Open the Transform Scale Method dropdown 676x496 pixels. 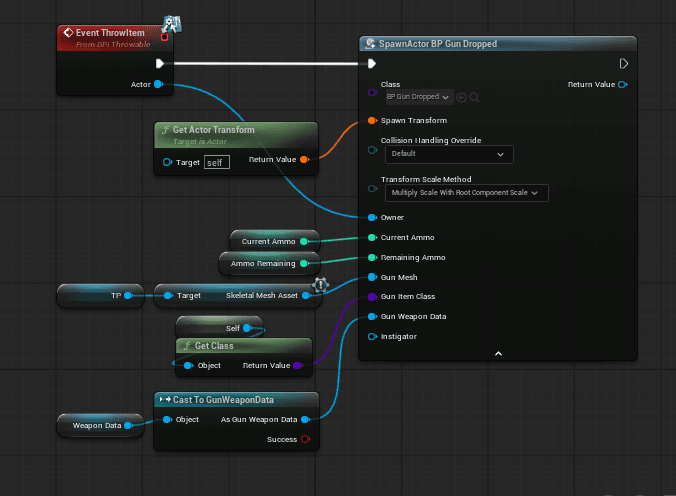[x=466, y=193]
